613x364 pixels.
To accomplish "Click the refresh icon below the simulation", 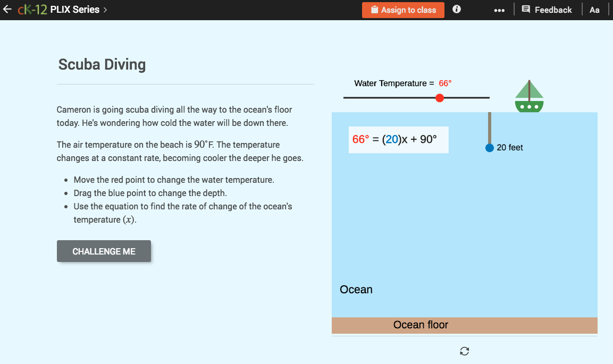I will [464, 351].
